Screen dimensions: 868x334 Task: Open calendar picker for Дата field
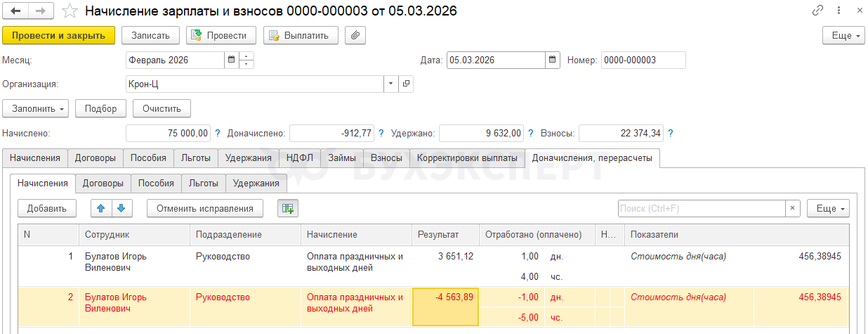553,60
